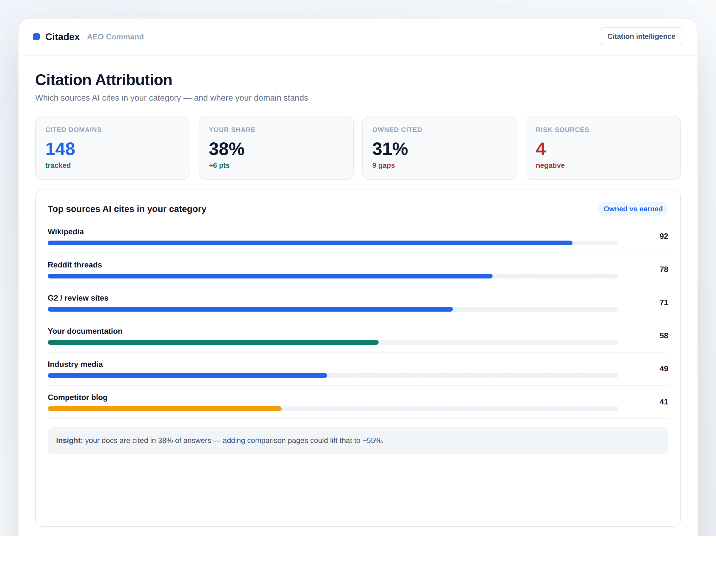Select the Your documentation label

[x=85, y=331]
